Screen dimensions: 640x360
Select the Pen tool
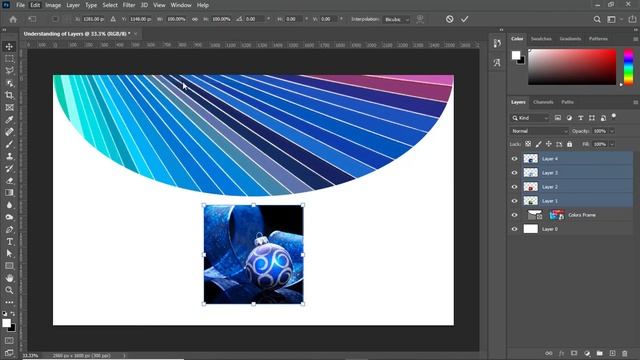(x=9, y=229)
